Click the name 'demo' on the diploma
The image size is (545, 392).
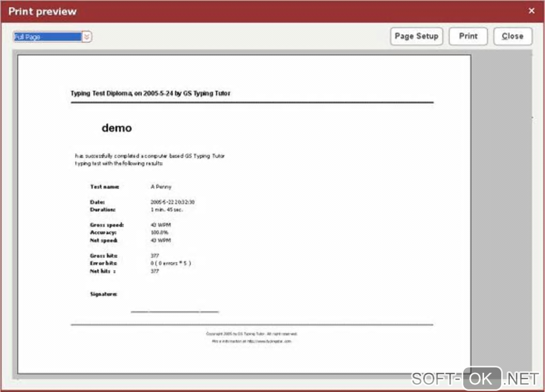pyautogui.click(x=117, y=128)
